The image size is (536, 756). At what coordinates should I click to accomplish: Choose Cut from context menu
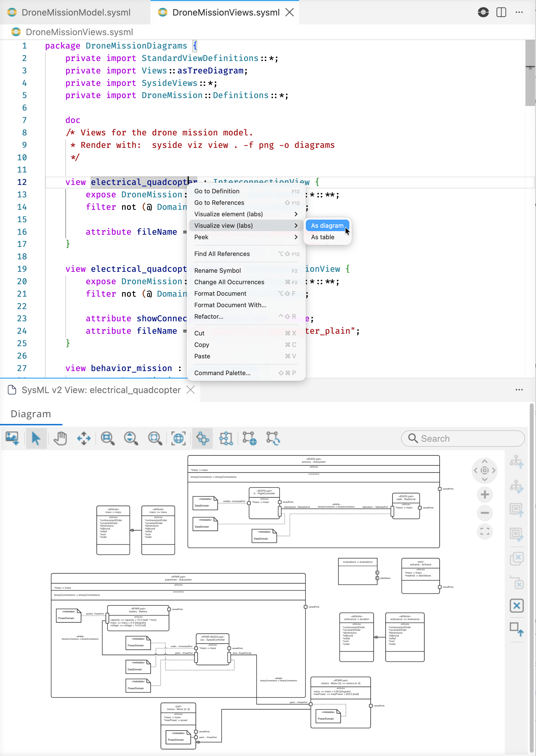click(x=246, y=333)
